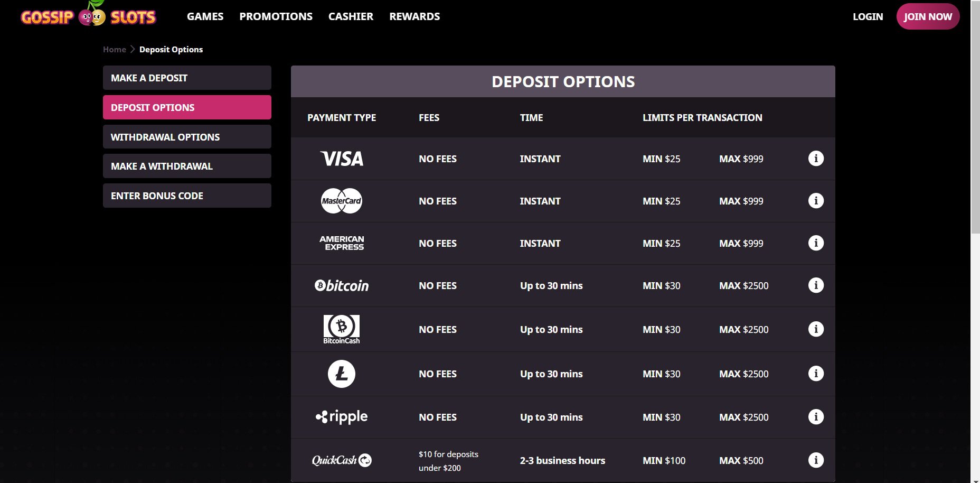
Task: Open the Games menu
Action: click(x=205, y=16)
